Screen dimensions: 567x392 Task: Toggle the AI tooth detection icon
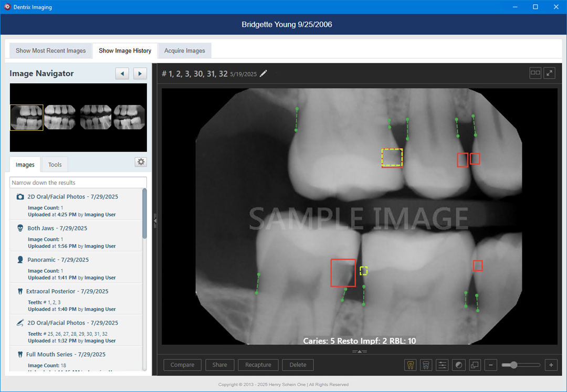(x=411, y=365)
